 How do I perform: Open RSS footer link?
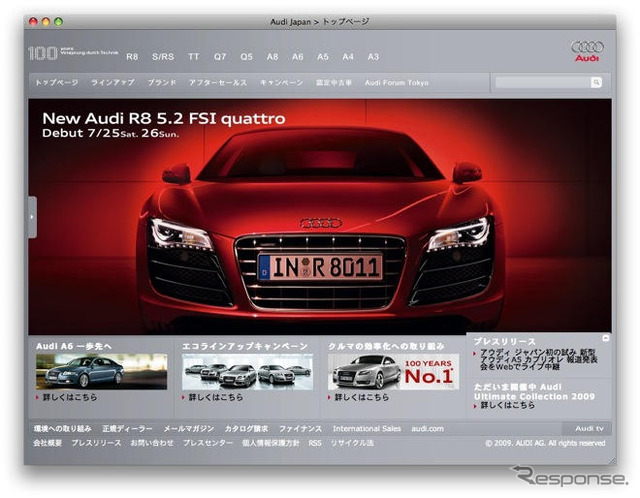pyautogui.click(x=315, y=443)
